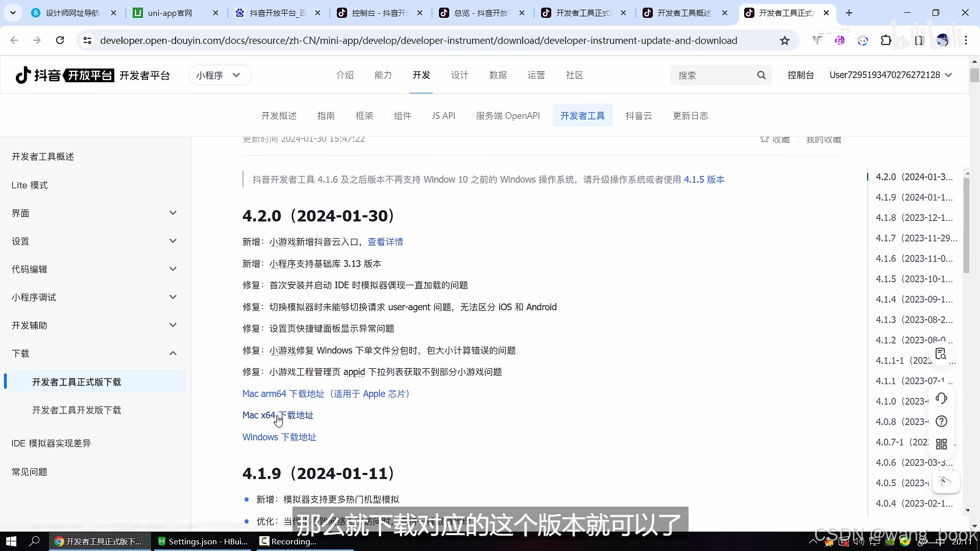Click the help question mark icon
The height and width of the screenshot is (551, 980).
pos(941,421)
